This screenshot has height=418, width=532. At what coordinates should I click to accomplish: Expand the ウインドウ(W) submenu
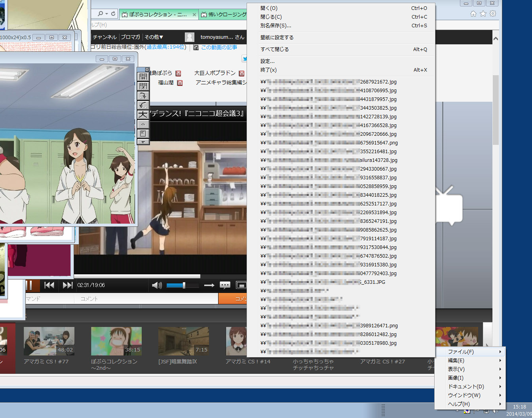470,395
